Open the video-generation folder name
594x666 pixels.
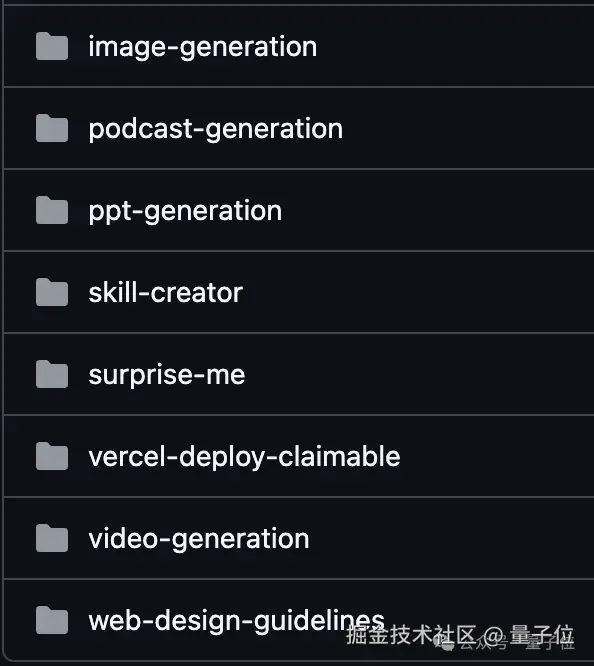tap(199, 539)
